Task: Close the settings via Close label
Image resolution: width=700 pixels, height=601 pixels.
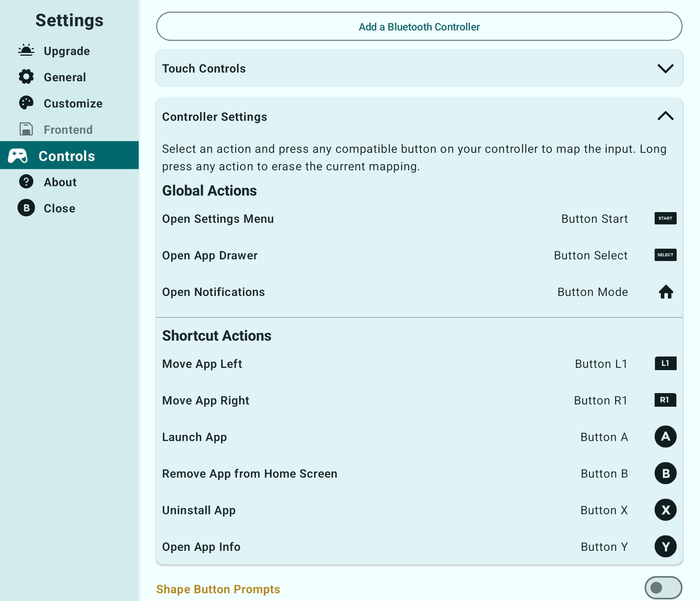Action: tap(59, 208)
